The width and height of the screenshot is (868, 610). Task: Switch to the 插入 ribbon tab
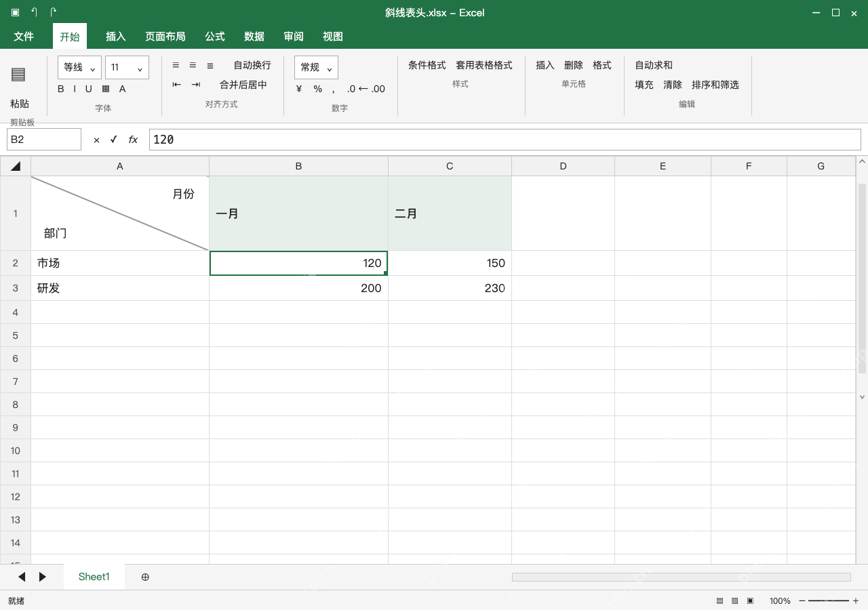(116, 37)
